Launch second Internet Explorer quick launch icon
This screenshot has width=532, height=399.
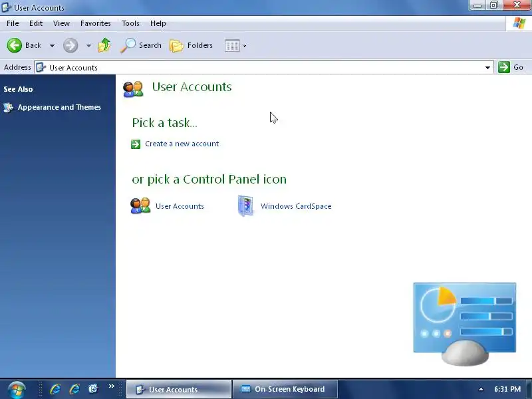point(74,389)
